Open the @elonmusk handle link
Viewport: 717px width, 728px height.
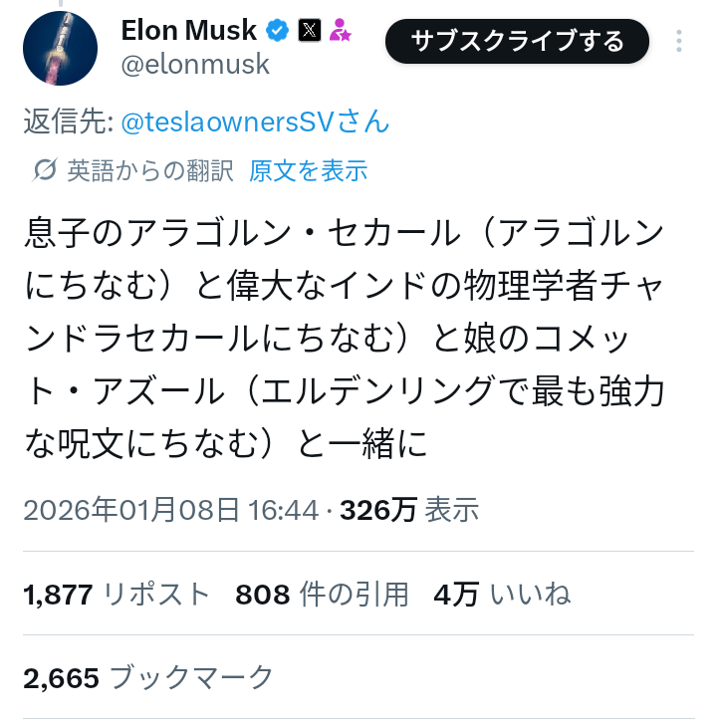195,65
